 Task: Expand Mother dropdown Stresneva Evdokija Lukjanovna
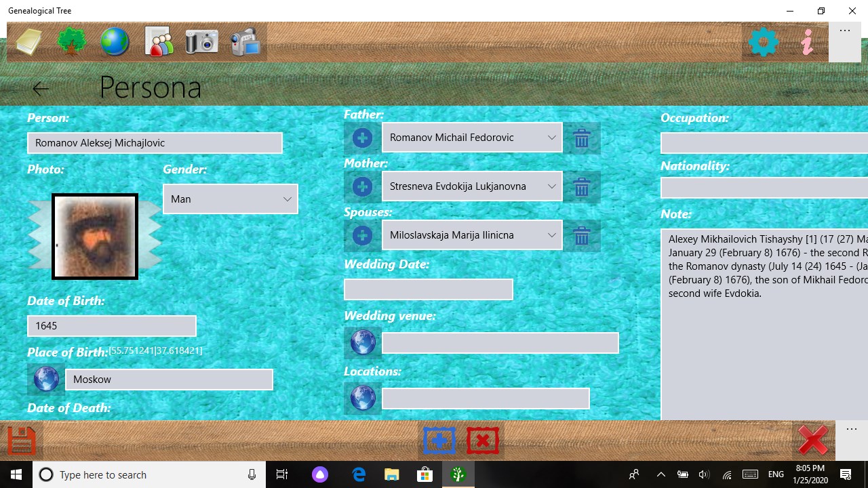click(472, 186)
